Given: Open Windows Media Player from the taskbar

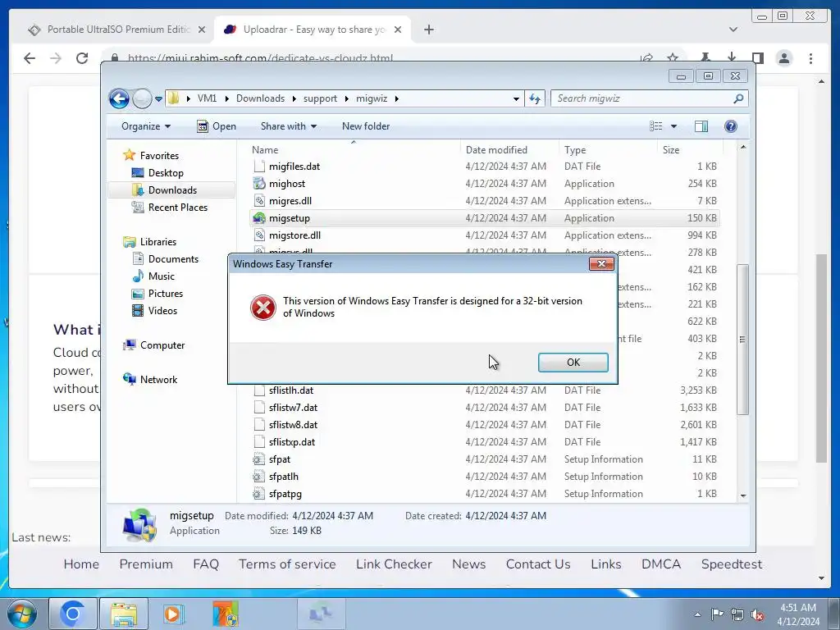Looking at the screenshot, I should tap(172, 614).
